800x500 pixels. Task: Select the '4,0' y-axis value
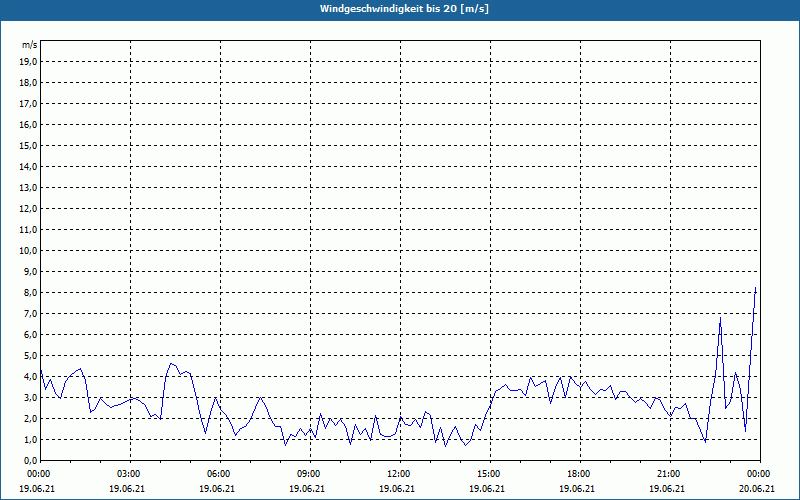pos(31,377)
